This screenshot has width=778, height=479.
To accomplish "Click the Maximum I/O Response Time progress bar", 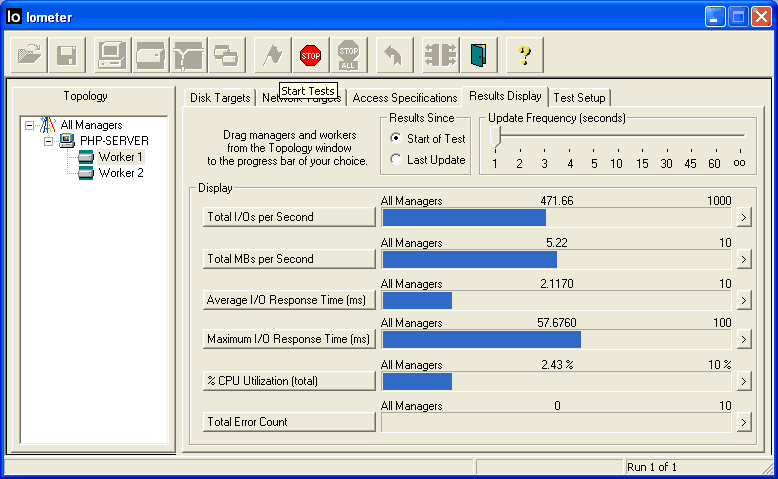I will point(556,340).
